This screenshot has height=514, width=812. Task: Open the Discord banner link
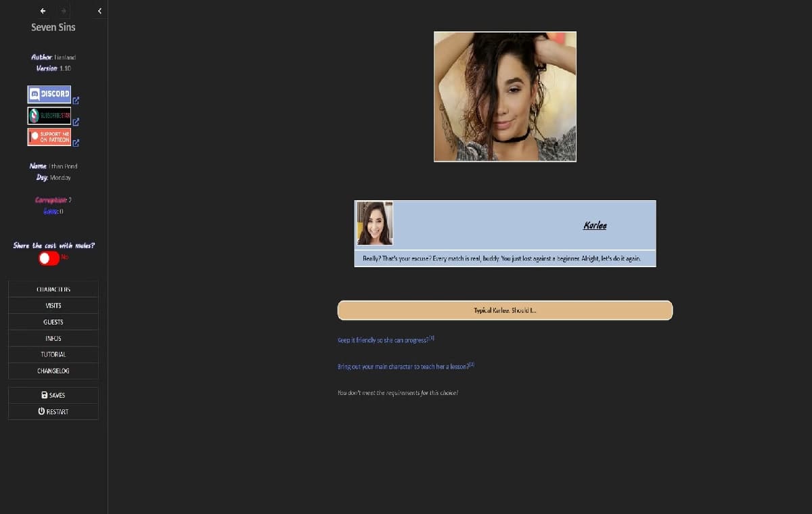click(x=49, y=94)
